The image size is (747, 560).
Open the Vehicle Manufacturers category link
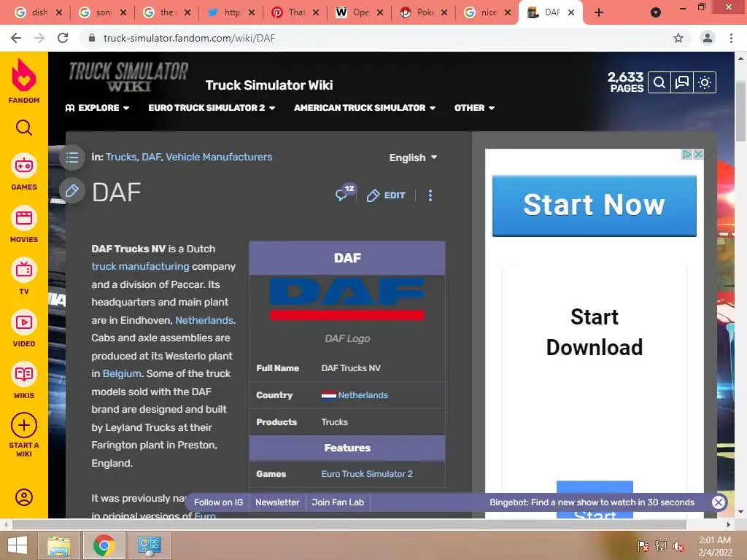click(219, 157)
